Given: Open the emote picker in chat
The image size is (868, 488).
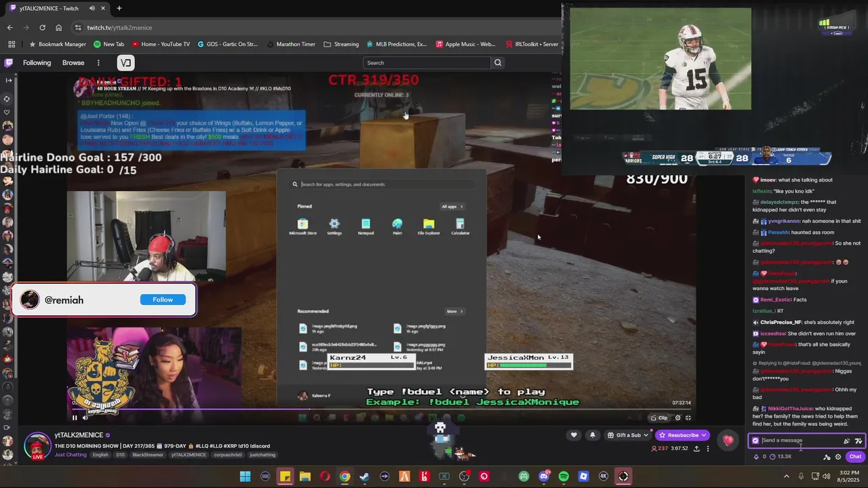Looking at the screenshot, I should [x=859, y=441].
